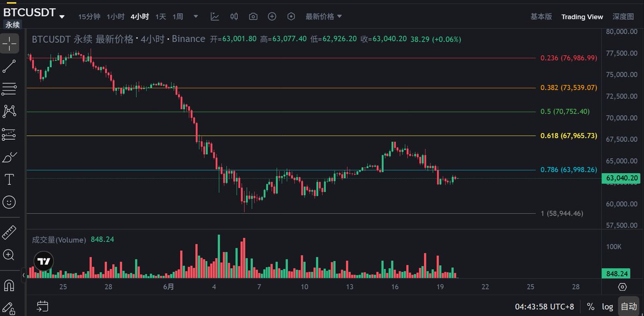
Task: Switch to the 深度图 depth chart tab
Action: 623,17
